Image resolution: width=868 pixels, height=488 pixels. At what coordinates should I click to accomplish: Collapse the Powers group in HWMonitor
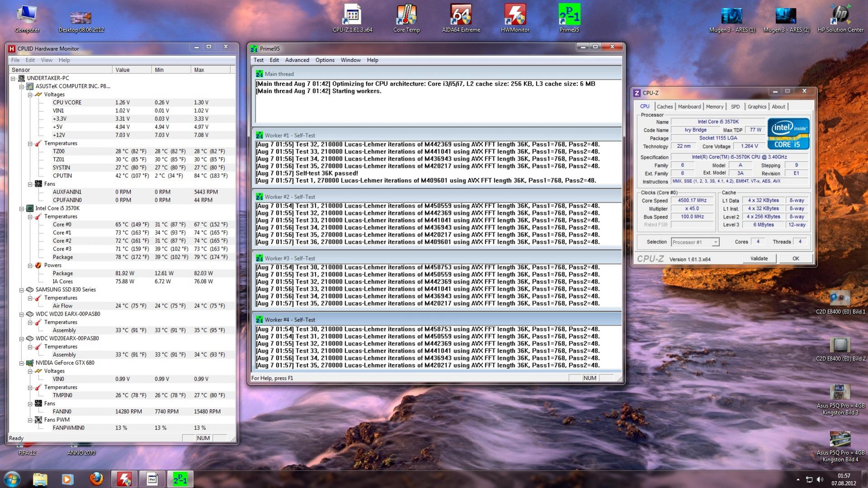coord(30,265)
